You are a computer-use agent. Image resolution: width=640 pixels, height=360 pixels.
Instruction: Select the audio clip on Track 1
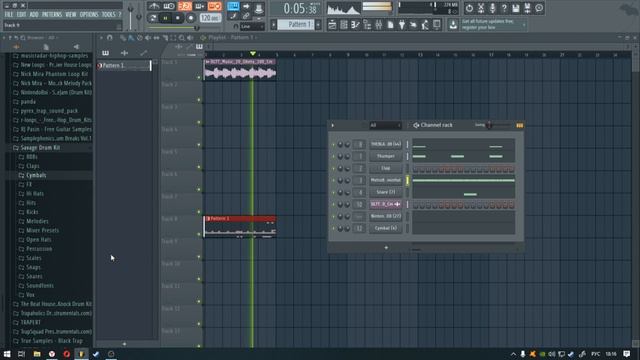240,70
